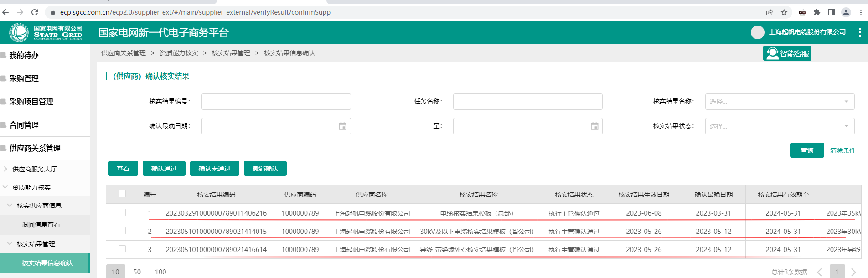Viewport: 868px width, 278px height.
Task: Open calendar picker for the 至 end date
Action: pos(594,126)
